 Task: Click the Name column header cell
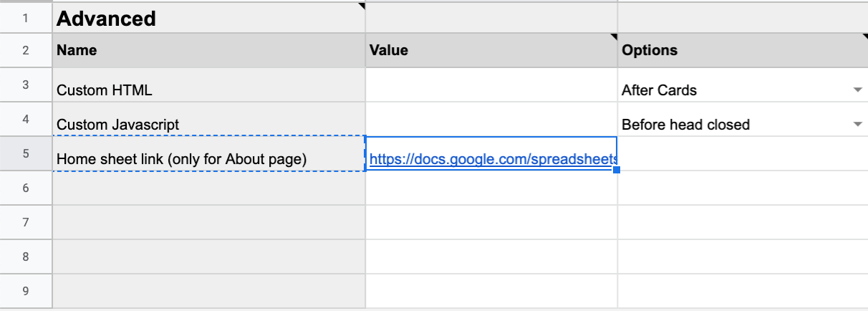coord(208,50)
